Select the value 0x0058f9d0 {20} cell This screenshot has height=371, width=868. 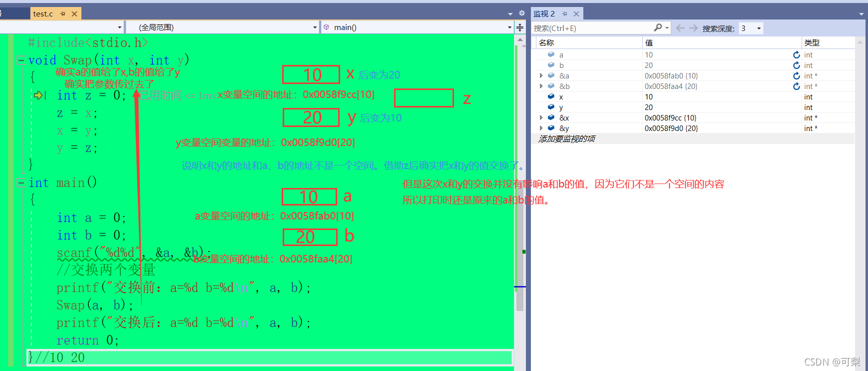671,128
